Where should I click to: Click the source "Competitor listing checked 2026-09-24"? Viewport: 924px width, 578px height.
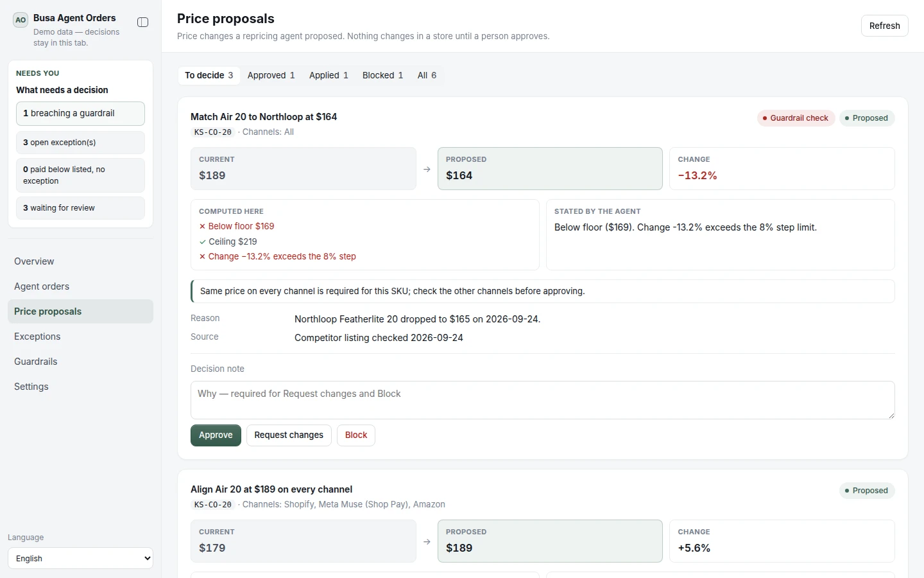click(x=379, y=338)
